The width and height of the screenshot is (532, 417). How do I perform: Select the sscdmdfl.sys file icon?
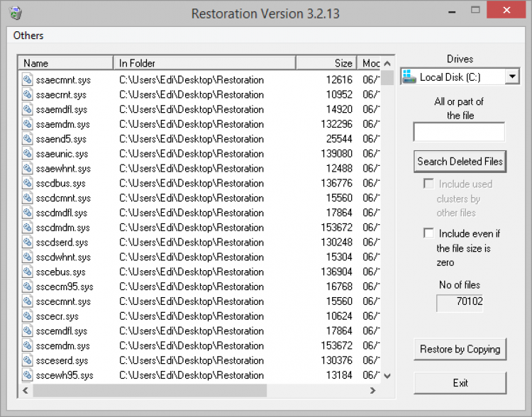click(x=28, y=213)
